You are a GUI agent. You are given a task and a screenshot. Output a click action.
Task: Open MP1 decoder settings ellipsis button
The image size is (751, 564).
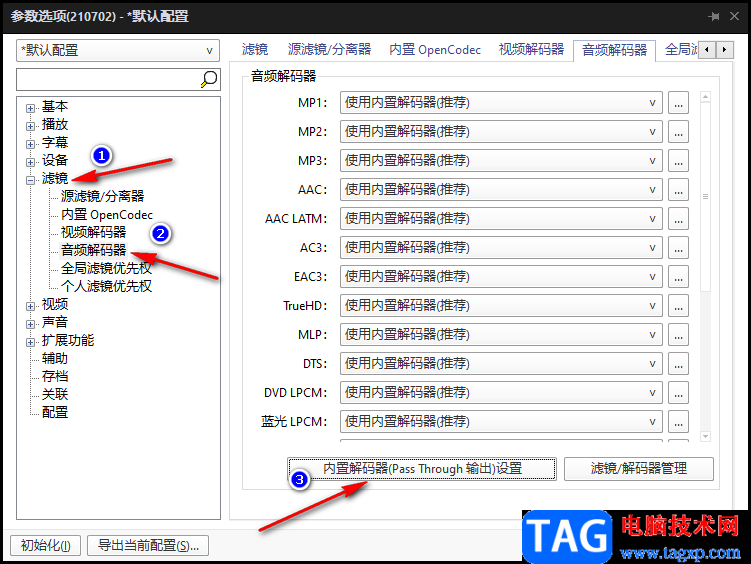[x=678, y=103]
